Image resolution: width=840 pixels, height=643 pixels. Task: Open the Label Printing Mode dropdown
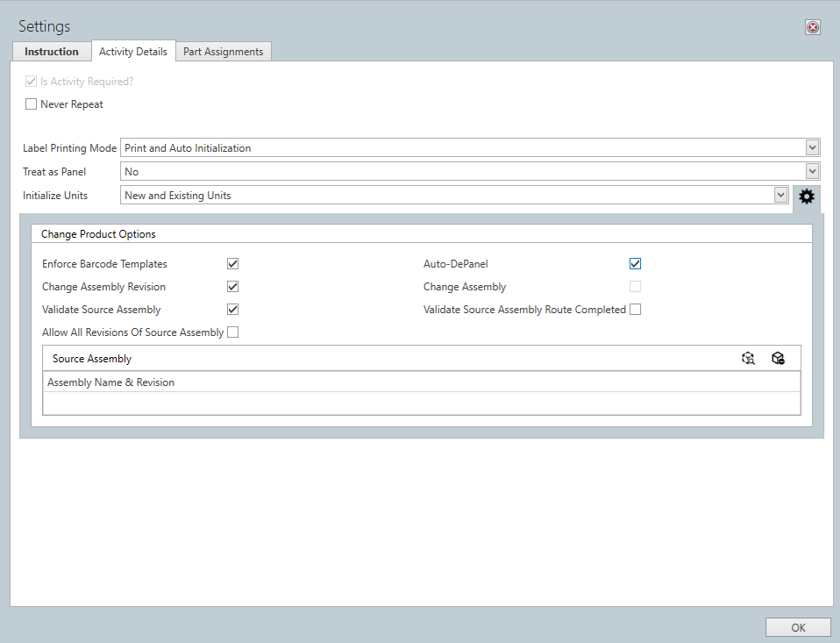[811, 147]
